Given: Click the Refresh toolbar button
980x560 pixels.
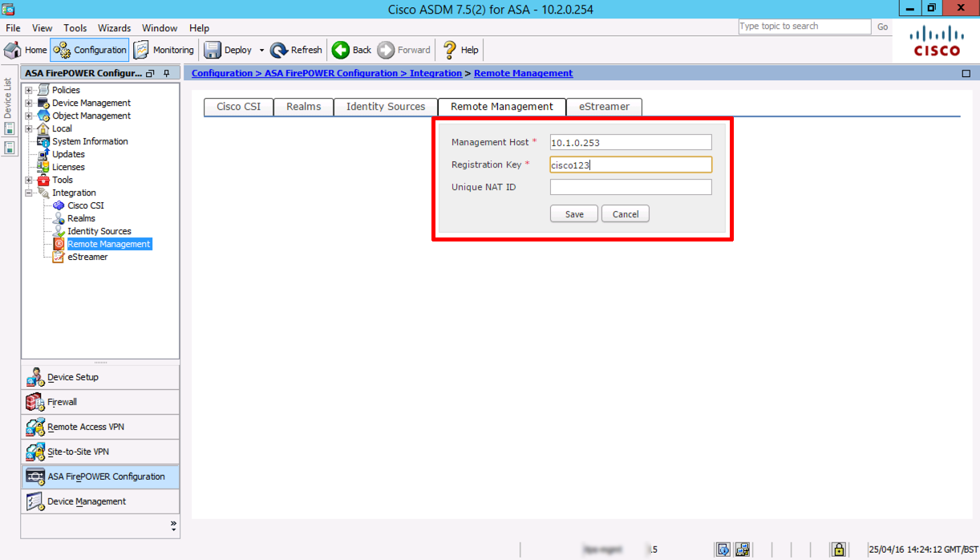Looking at the screenshot, I should click(x=297, y=50).
